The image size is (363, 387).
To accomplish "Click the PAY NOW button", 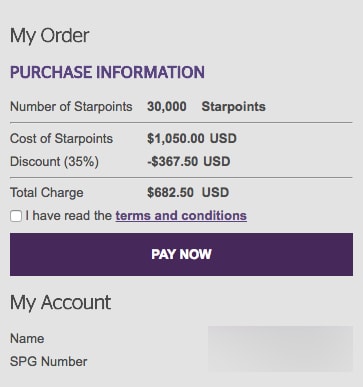I will pyautogui.click(x=181, y=254).
